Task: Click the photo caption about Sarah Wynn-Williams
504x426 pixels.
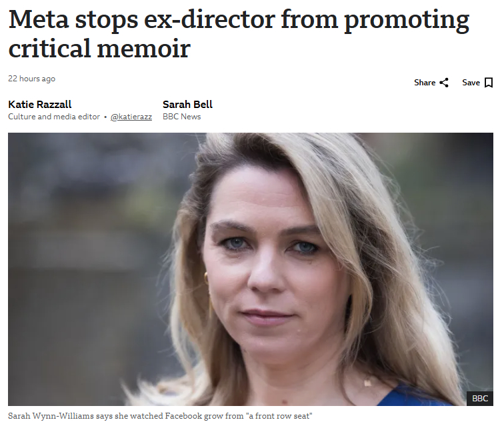Action: click(160, 416)
